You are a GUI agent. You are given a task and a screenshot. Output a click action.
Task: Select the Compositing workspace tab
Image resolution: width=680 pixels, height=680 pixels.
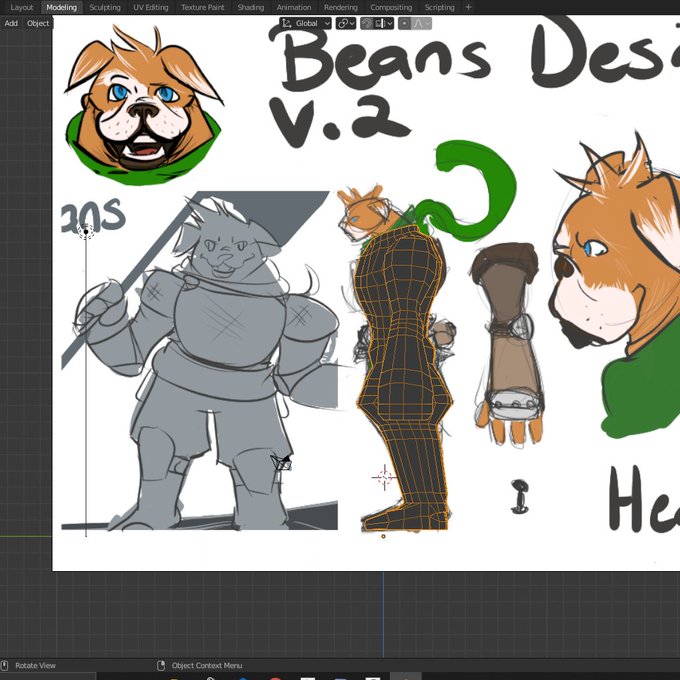pos(391,7)
